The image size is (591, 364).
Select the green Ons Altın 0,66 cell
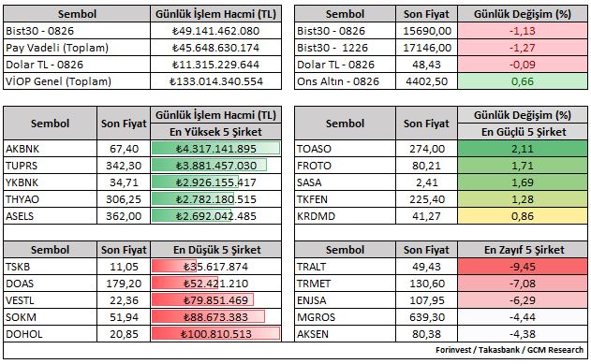pyautogui.click(x=523, y=81)
